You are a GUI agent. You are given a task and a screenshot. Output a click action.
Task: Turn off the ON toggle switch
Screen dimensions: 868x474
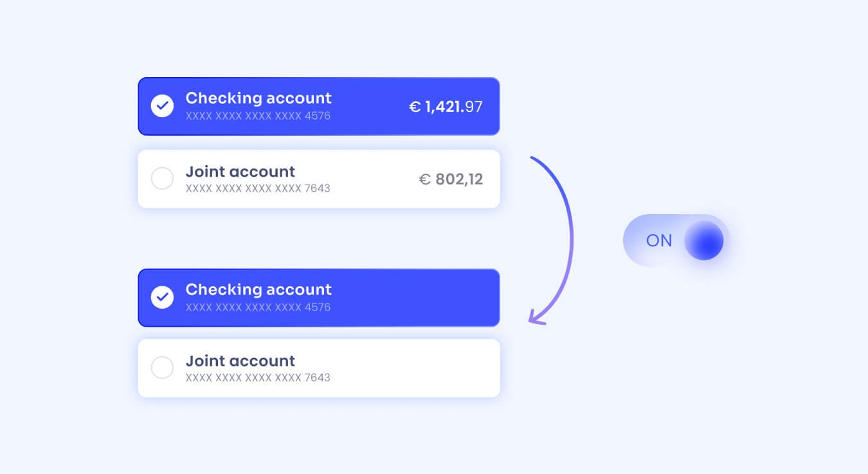[675, 241]
